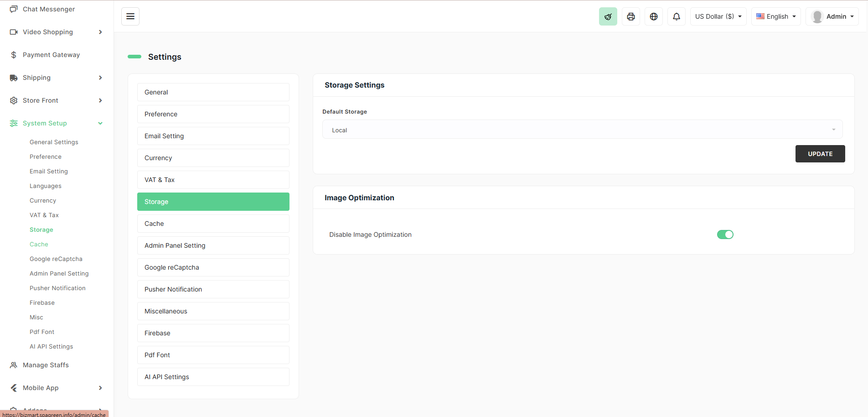Open Google reCaptcha link in sidebar

[56, 259]
